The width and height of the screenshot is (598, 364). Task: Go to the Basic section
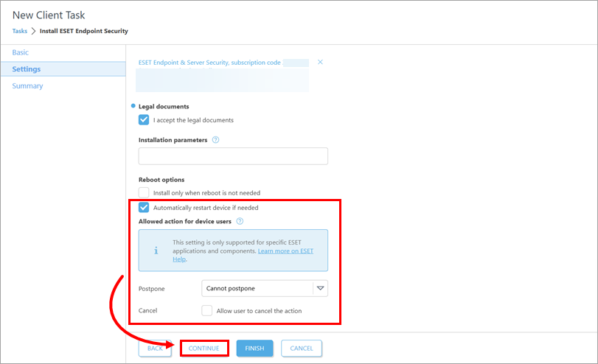(x=21, y=52)
